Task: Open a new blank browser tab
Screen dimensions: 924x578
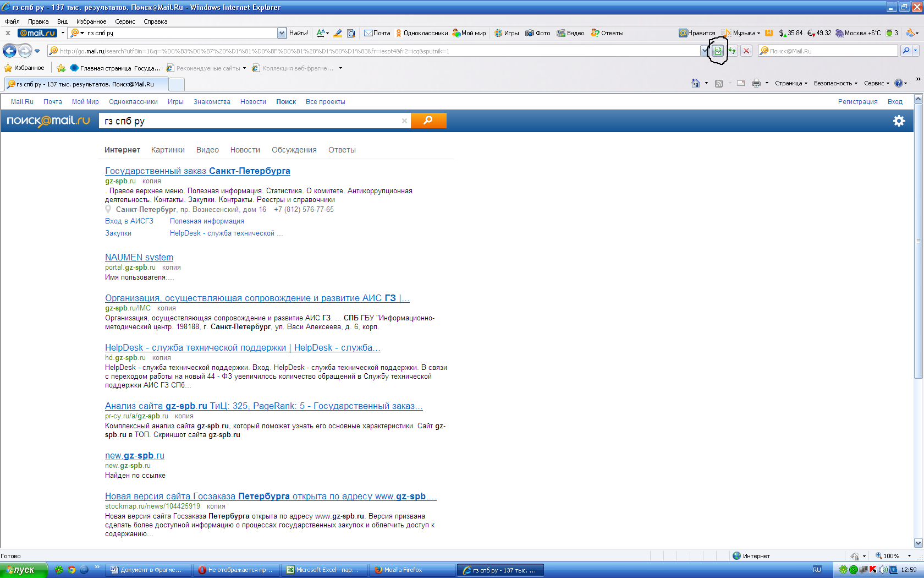Action: point(176,84)
